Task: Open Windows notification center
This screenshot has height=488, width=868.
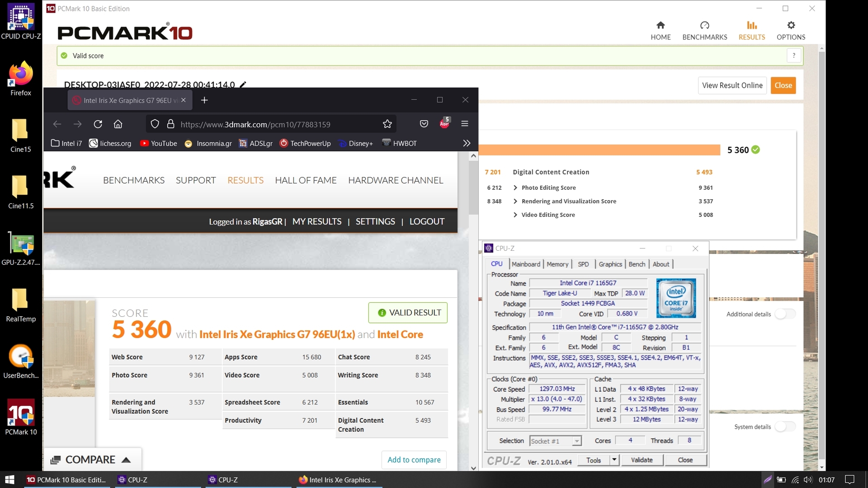Action: [x=850, y=479]
